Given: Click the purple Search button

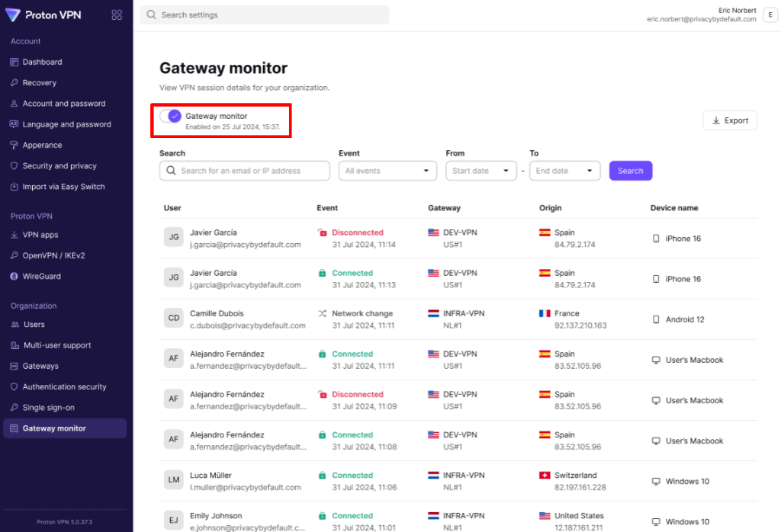Looking at the screenshot, I should (x=631, y=171).
